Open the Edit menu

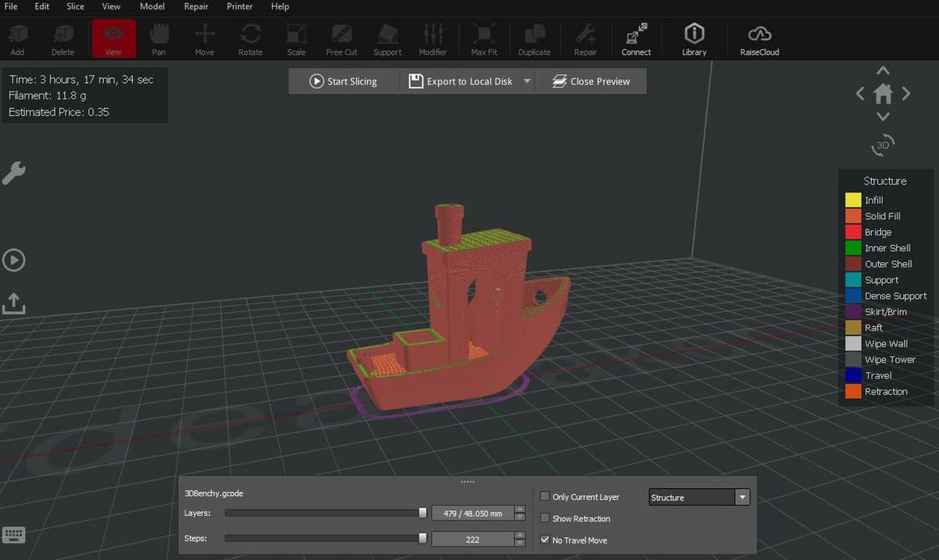point(41,6)
